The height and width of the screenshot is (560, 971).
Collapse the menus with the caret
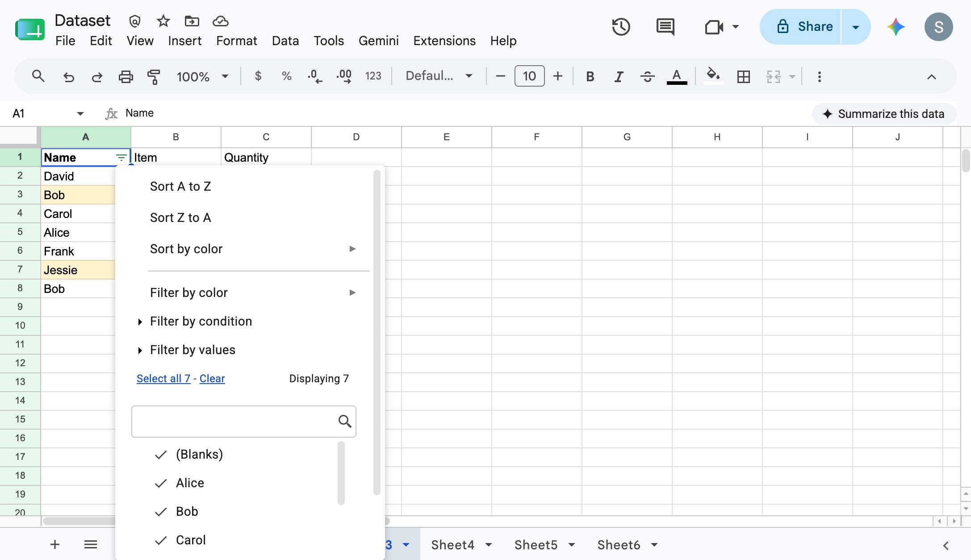pyautogui.click(x=931, y=77)
